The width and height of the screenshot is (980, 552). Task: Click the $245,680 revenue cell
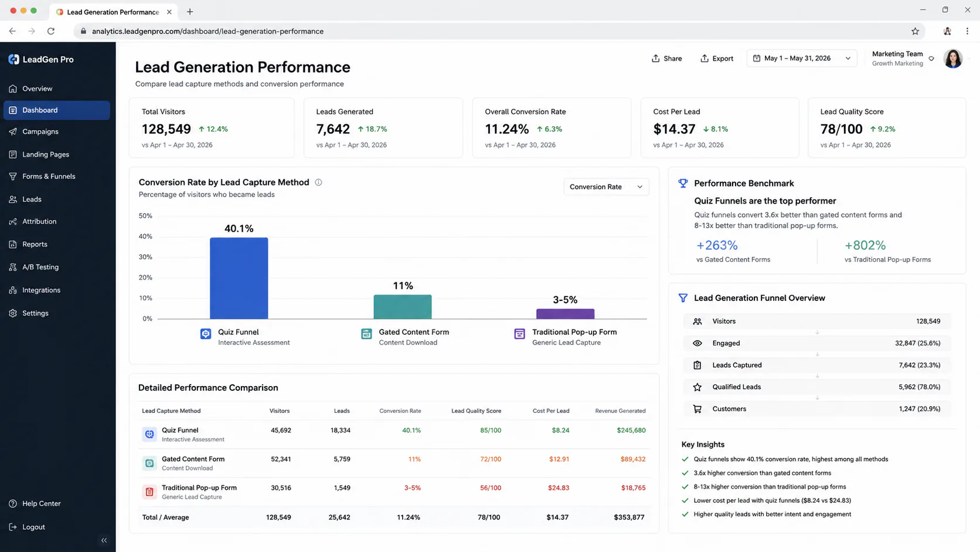pyautogui.click(x=631, y=431)
